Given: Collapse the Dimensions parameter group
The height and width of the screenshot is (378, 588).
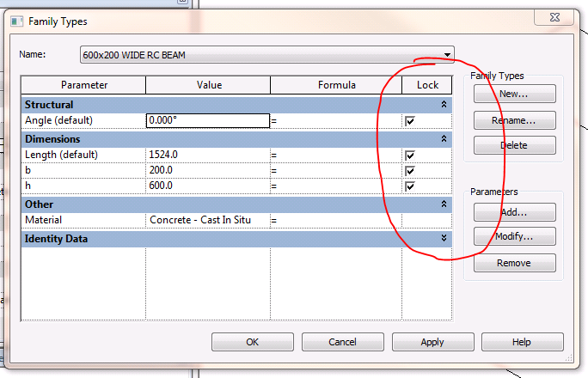Looking at the screenshot, I should (x=444, y=139).
